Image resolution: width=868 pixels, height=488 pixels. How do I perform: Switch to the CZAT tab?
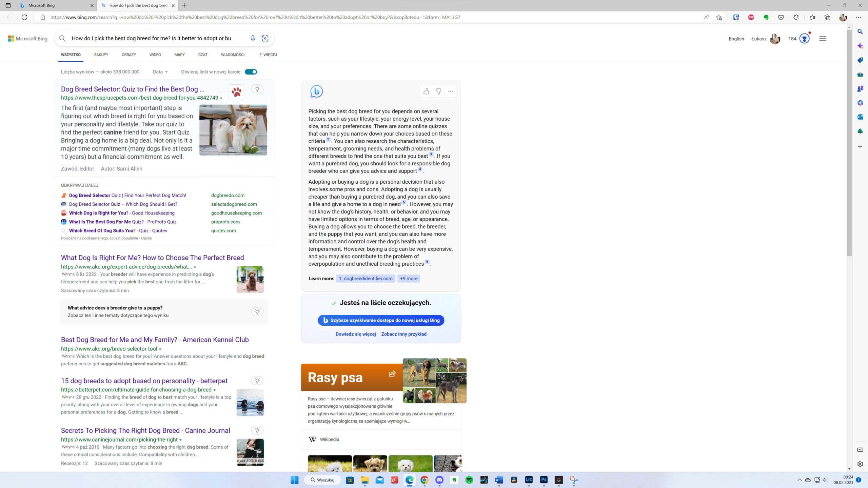(203, 55)
